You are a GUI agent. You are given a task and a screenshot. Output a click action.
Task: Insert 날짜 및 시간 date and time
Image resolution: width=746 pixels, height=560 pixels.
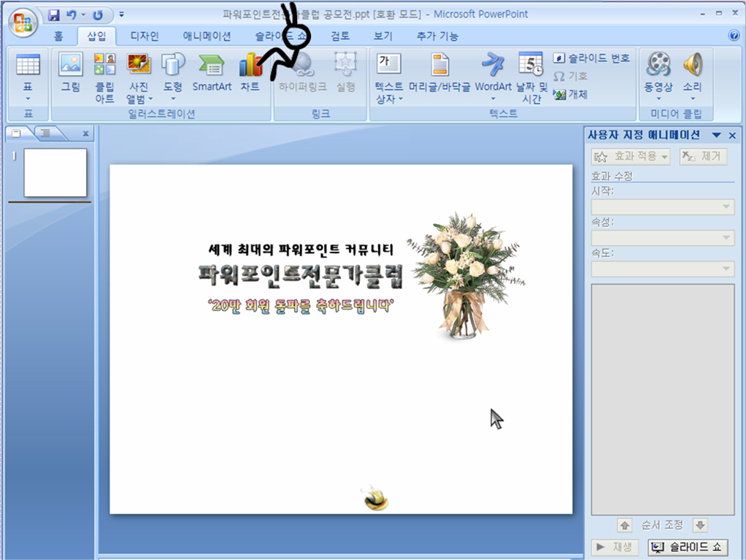pyautogui.click(x=531, y=77)
